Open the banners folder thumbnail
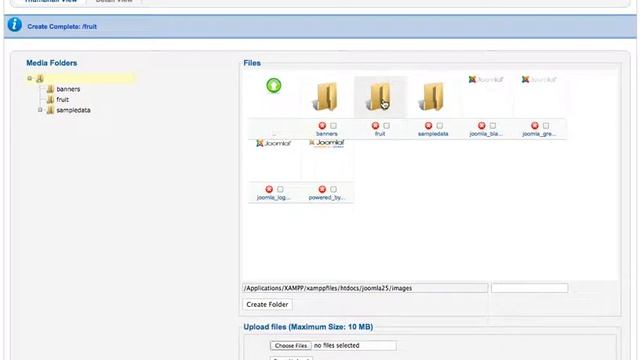The image size is (640, 360). [x=326, y=97]
